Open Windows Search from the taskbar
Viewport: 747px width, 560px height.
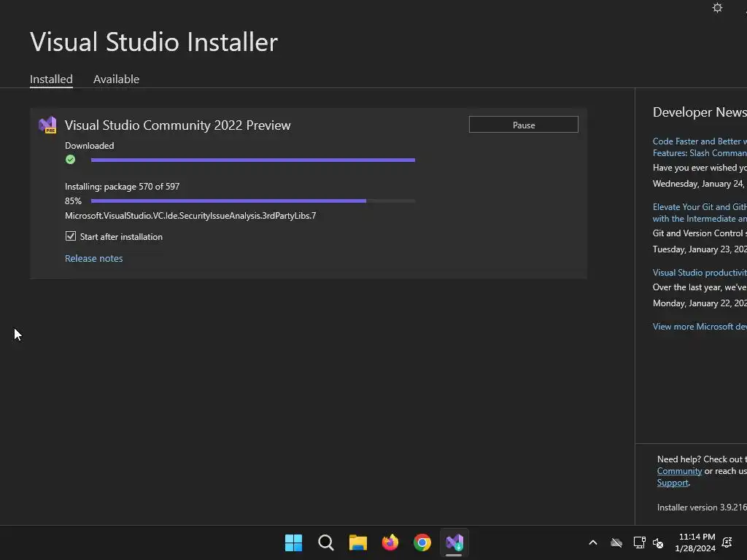point(326,542)
